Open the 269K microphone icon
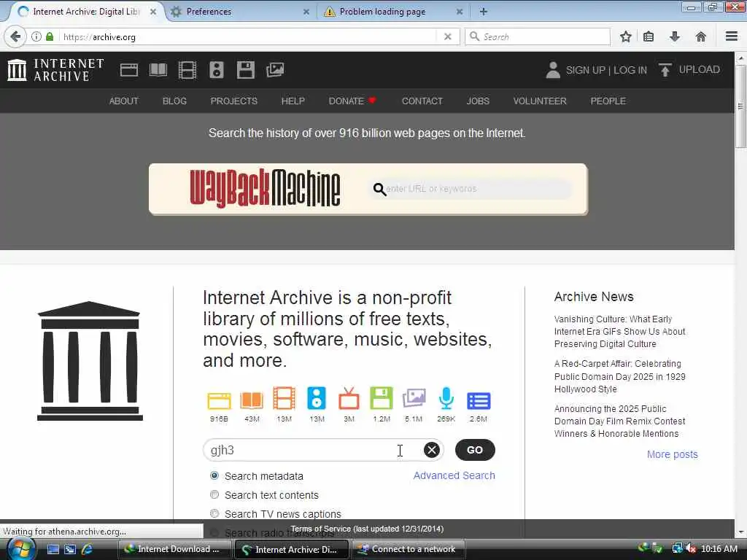The image size is (747, 560). [446, 399]
